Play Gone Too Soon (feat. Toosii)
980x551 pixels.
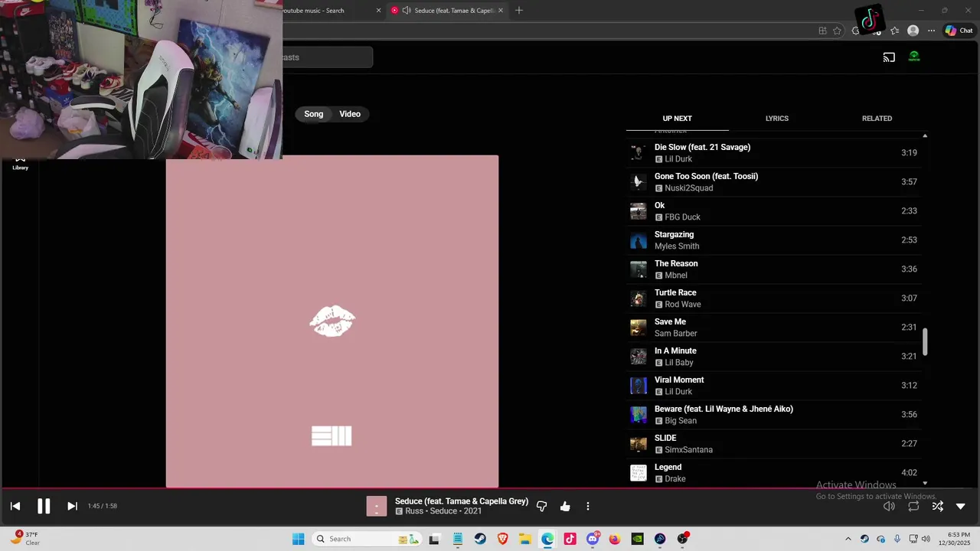[775, 182]
